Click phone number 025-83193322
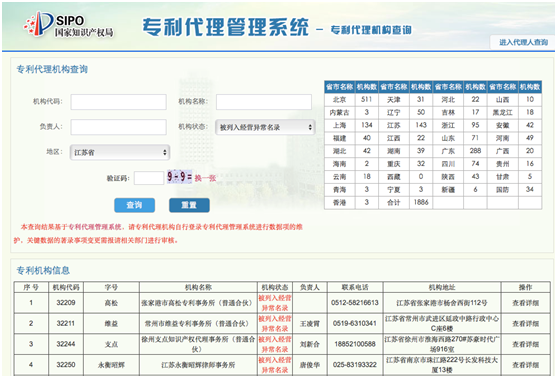 point(355,364)
